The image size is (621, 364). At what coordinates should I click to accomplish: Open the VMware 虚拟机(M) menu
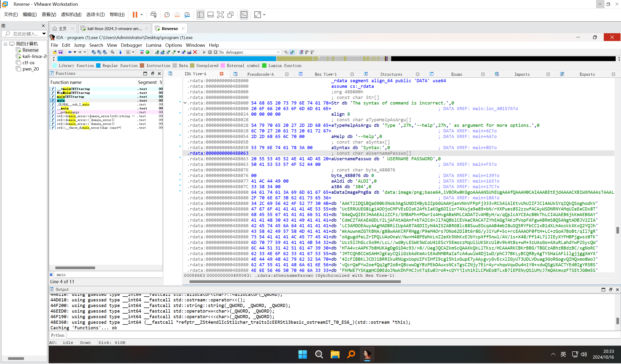click(x=71, y=15)
